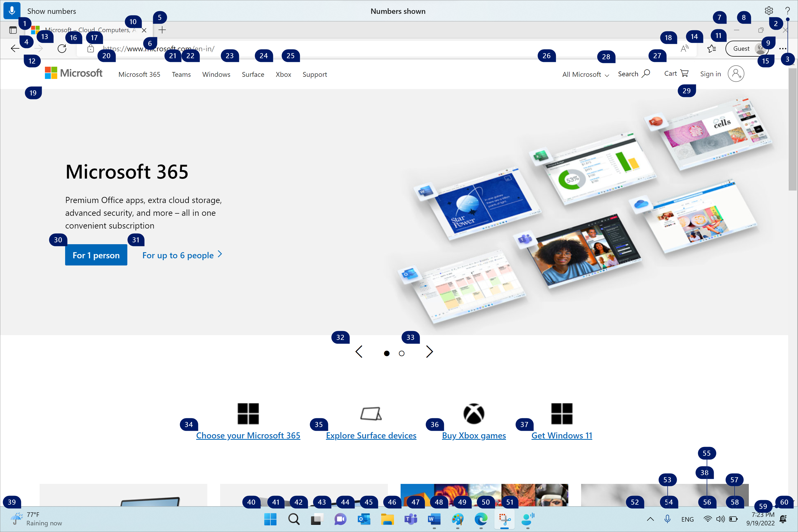Click the Windows Start button
The height and width of the screenshot is (532, 798).
pos(271,520)
